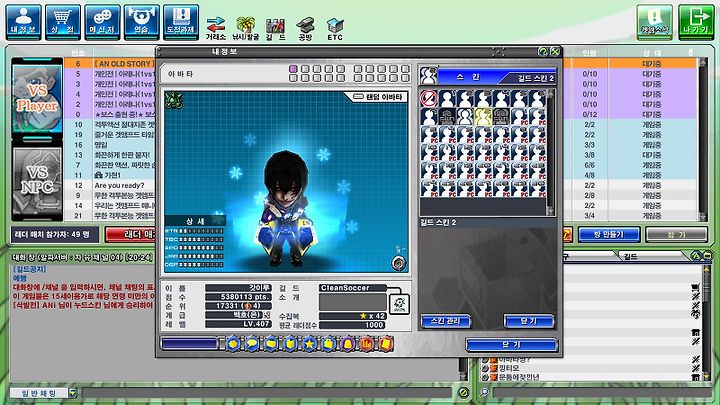Screen dimensions: 720x405
Task: Select friend '킹티오' in the list
Action: (x=509, y=368)
